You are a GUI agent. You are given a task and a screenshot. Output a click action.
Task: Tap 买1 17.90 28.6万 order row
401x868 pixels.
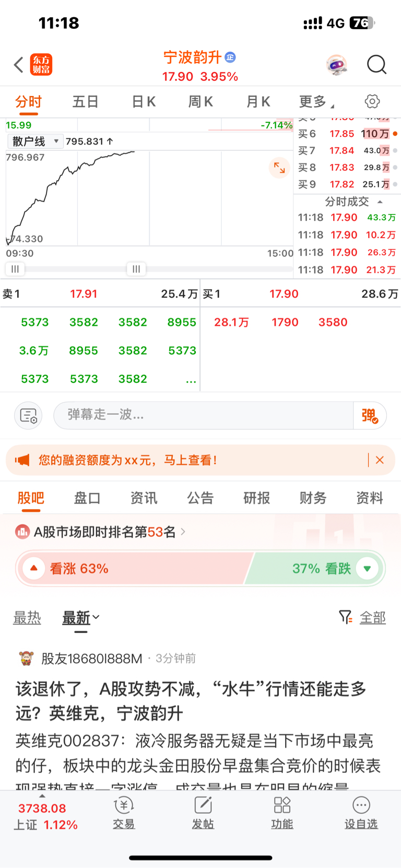point(301,294)
